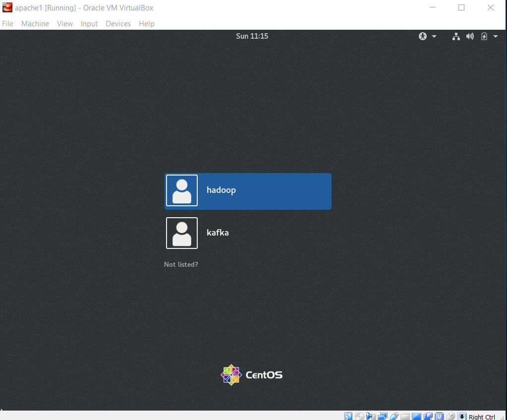This screenshot has height=420, width=507.
Task: Click the wired network icon
Action: (x=456, y=36)
